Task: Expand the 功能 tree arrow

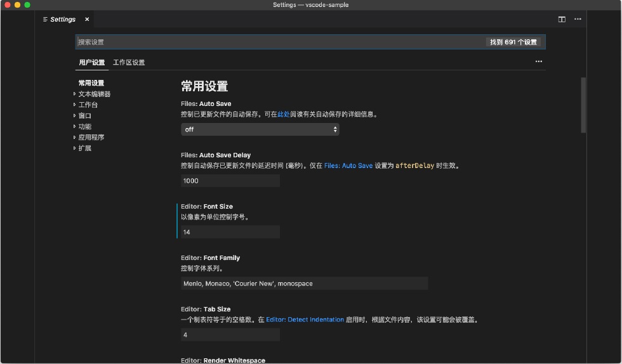Action: tap(74, 126)
